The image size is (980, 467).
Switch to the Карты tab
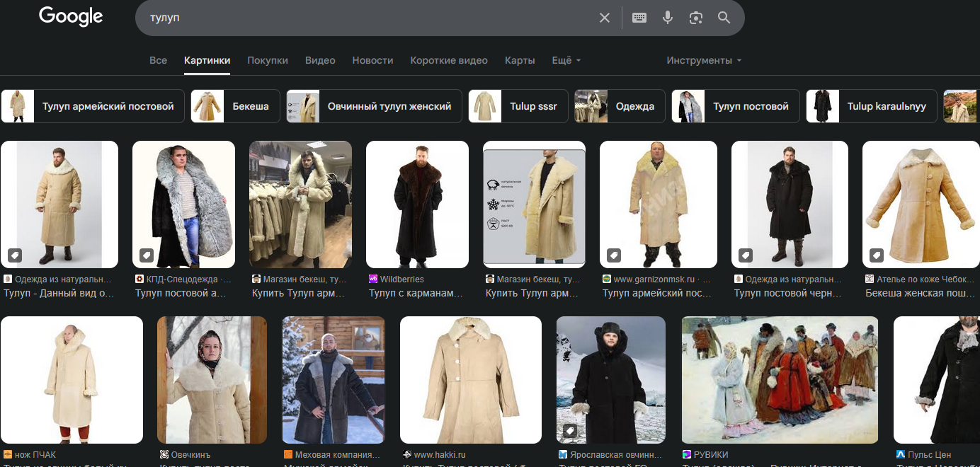click(x=520, y=60)
